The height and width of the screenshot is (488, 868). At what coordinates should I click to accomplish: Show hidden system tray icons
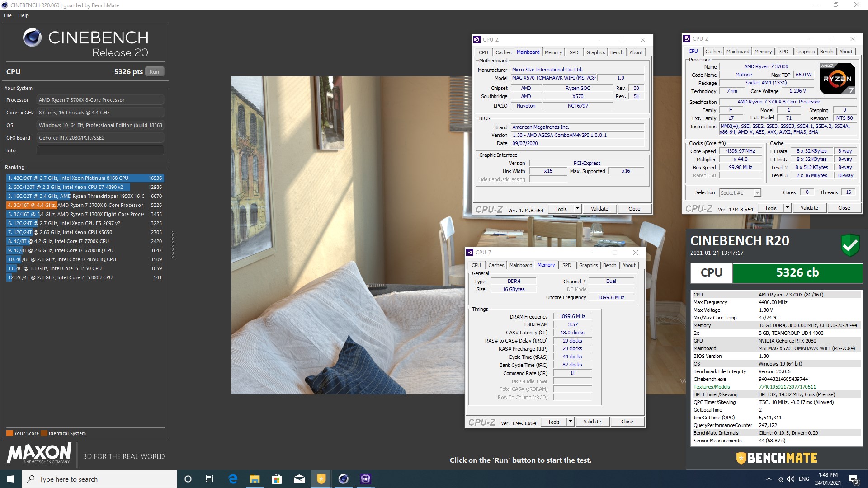(769, 479)
